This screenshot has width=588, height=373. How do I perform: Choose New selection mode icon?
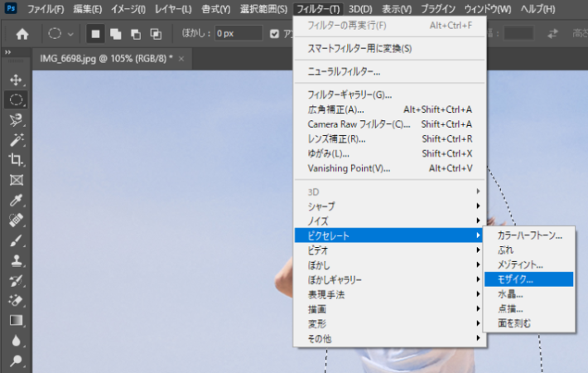tap(95, 34)
